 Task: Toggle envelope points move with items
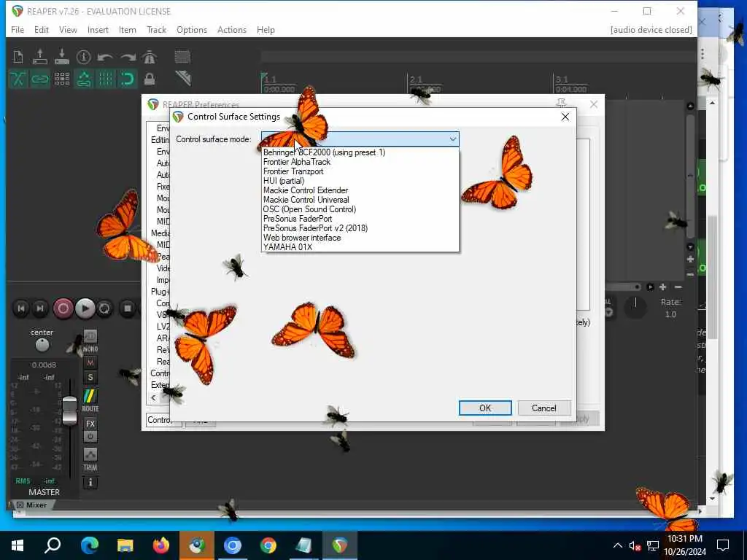84,79
